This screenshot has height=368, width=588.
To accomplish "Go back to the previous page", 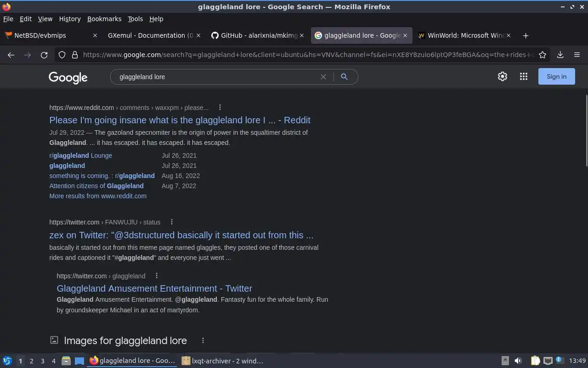I will tap(11, 55).
